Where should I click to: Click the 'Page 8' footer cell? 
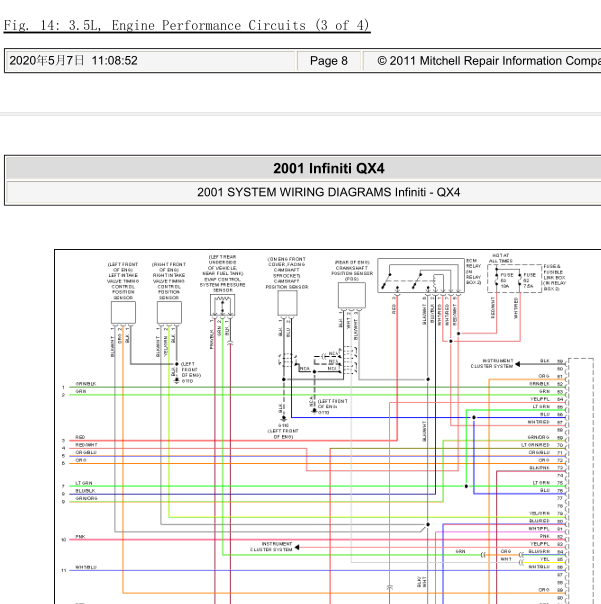click(x=329, y=61)
